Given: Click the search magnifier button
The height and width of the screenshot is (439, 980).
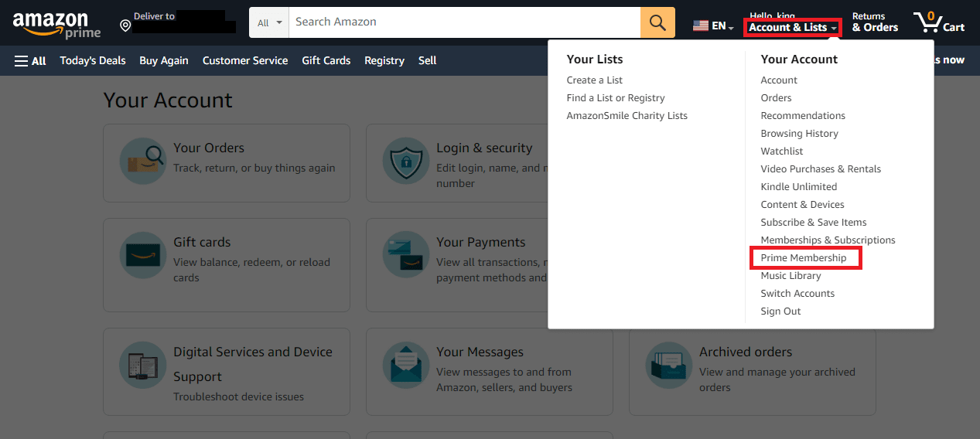Looking at the screenshot, I should 657,22.
